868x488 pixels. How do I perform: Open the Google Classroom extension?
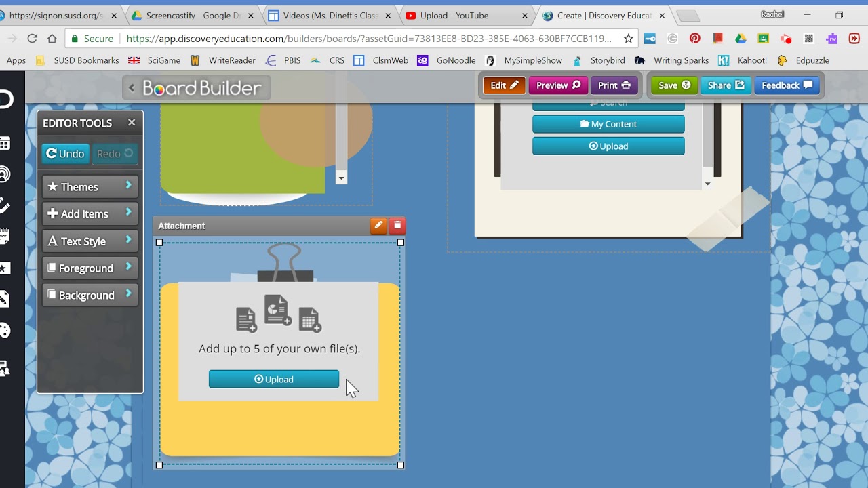(764, 39)
